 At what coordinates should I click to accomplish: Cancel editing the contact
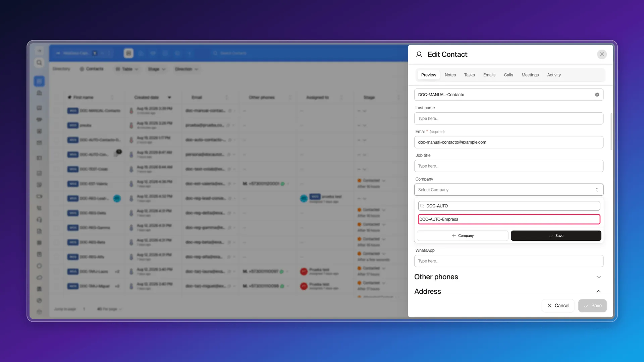[558, 306]
